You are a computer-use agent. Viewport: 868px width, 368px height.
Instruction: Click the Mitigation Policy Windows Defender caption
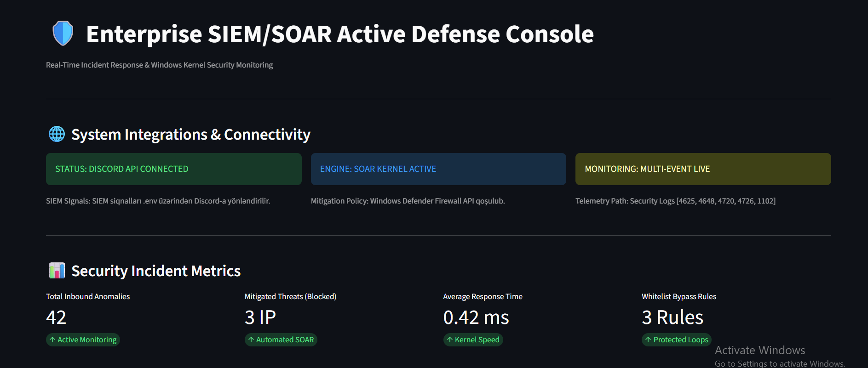tap(408, 201)
